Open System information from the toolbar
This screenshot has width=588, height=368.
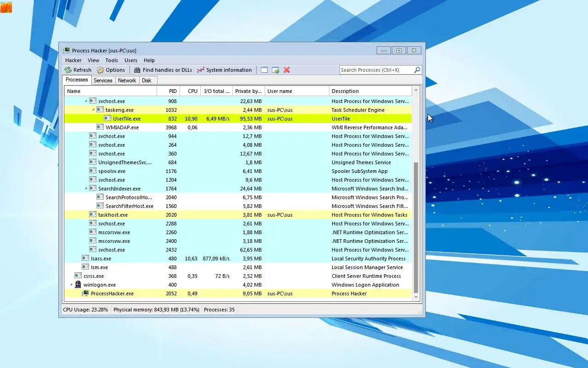click(224, 70)
